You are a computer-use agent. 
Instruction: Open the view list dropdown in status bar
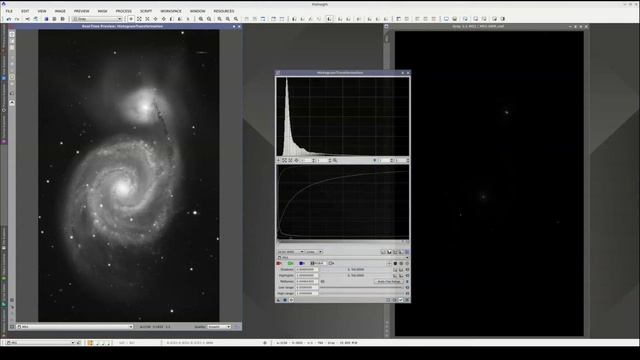tap(40, 343)
